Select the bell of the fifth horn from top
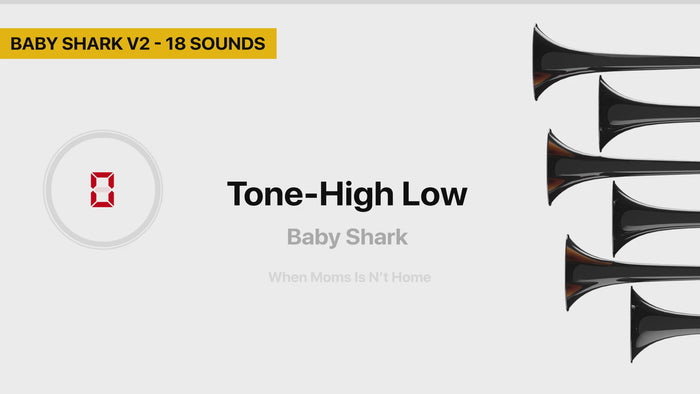The image size is (700, 394). pyautogui.click(x=577, y=273)
